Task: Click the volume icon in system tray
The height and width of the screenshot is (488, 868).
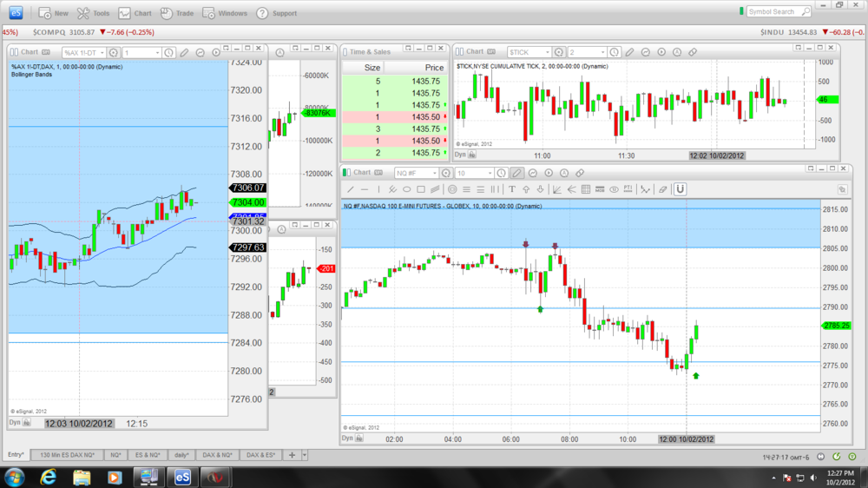Action: pos(813,478)
